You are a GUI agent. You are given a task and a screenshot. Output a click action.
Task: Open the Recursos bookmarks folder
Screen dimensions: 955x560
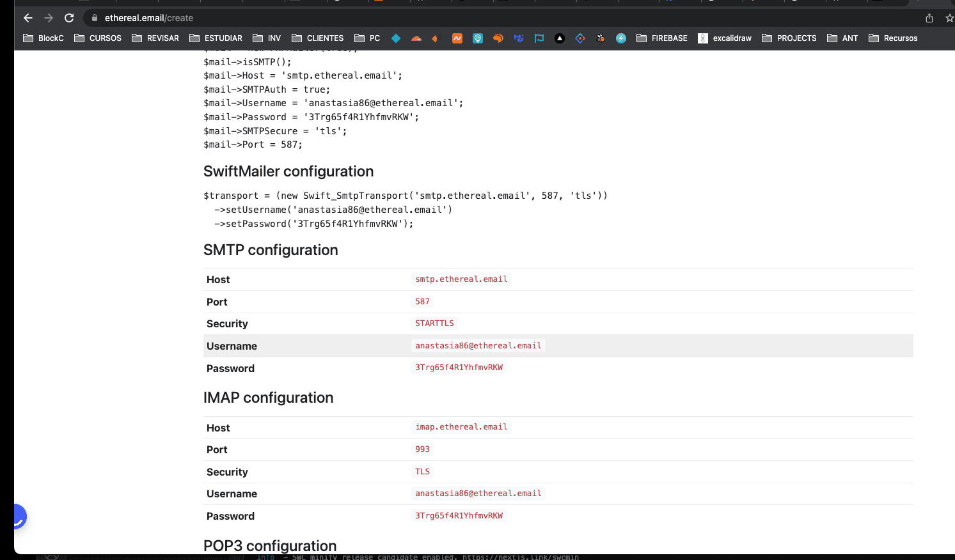coord(893,38)
